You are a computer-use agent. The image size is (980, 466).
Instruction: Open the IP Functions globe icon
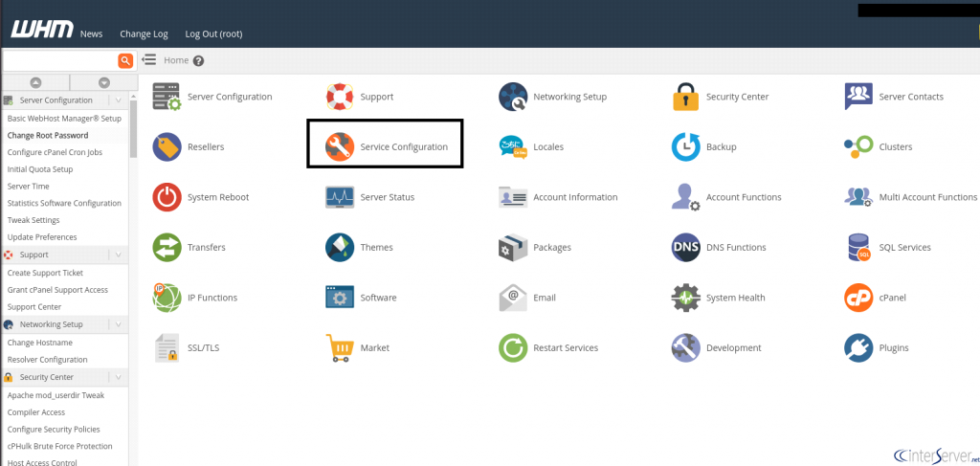[x=167, y=298]
